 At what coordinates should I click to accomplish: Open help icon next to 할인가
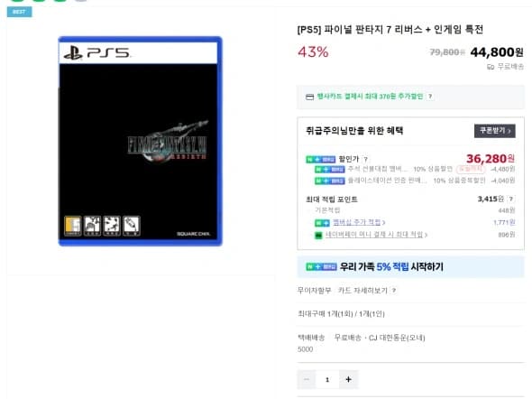(x=365, y=159)
